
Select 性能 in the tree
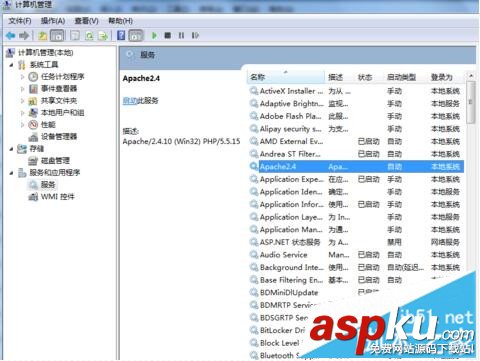coord(48,125)
